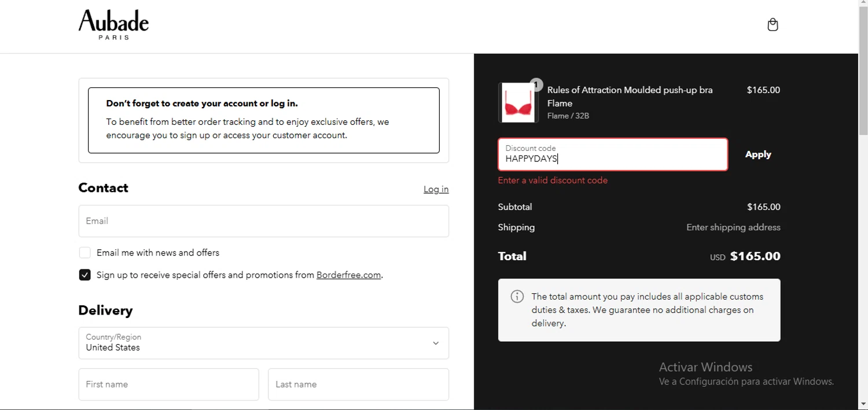Click the quantity badge on product thumbnail
Image resolution: width=868 pixels, height=410 pixels.
coord(536,85)
